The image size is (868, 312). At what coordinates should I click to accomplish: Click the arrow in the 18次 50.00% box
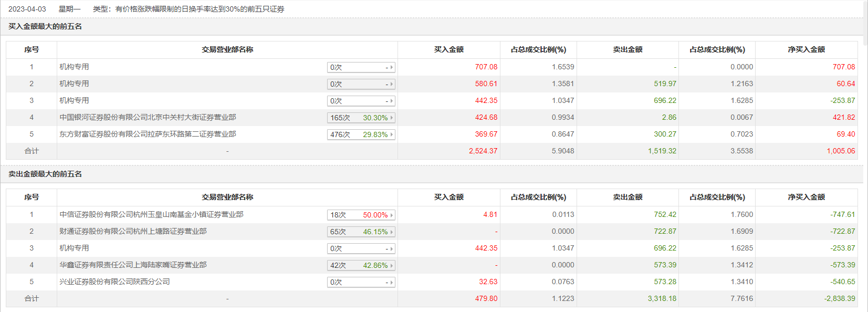[392, 215]
